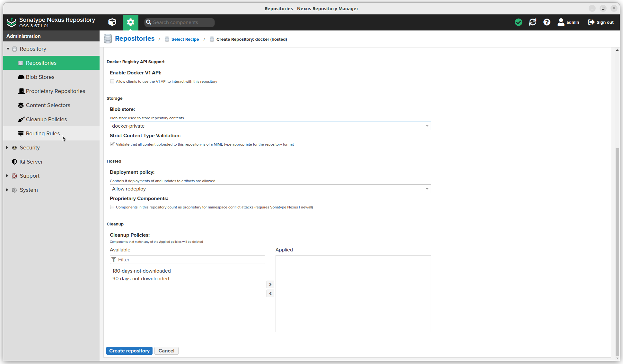
Task: Expand the Security tree section
Action: pos(7,148)
